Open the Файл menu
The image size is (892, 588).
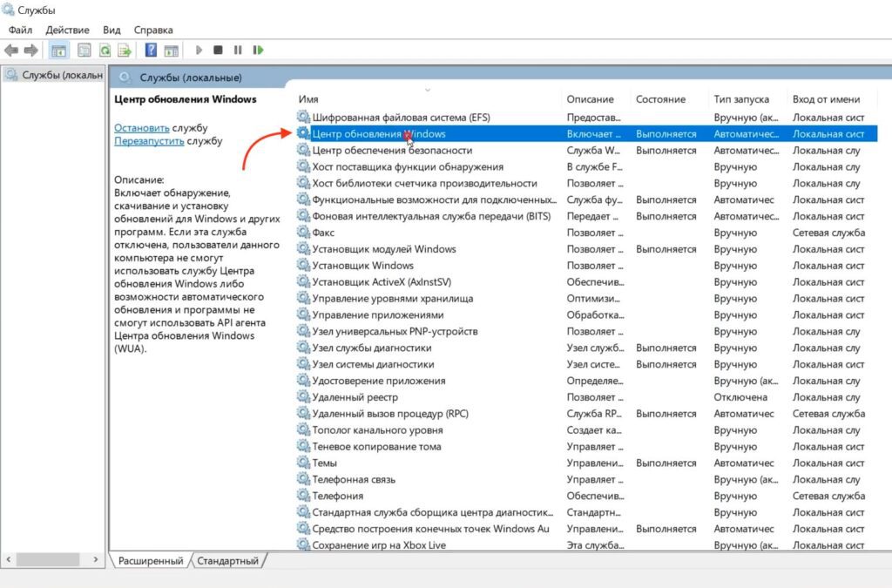21,30
